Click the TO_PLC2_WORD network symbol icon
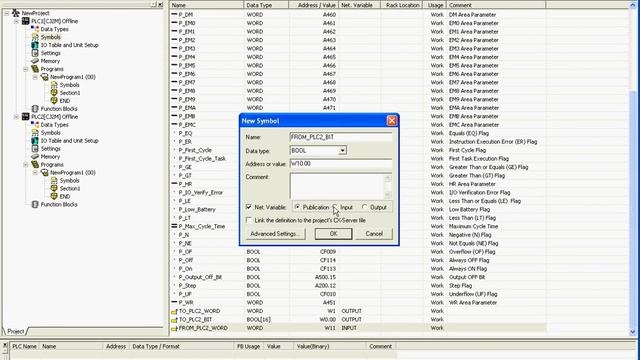Image resolution: width=640 pixels, height=360 pixels. 174,311
